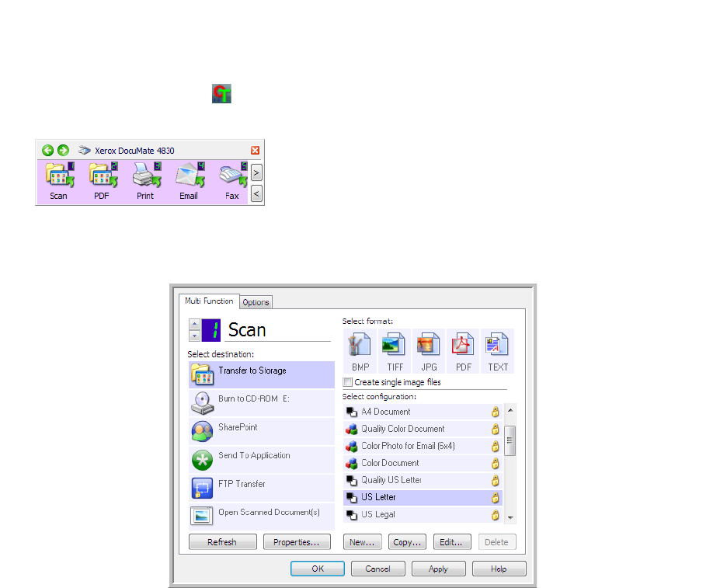Viewport: 727px width, 588px height.
Task: Show next buttons with the > arrow
Action: 256,172
